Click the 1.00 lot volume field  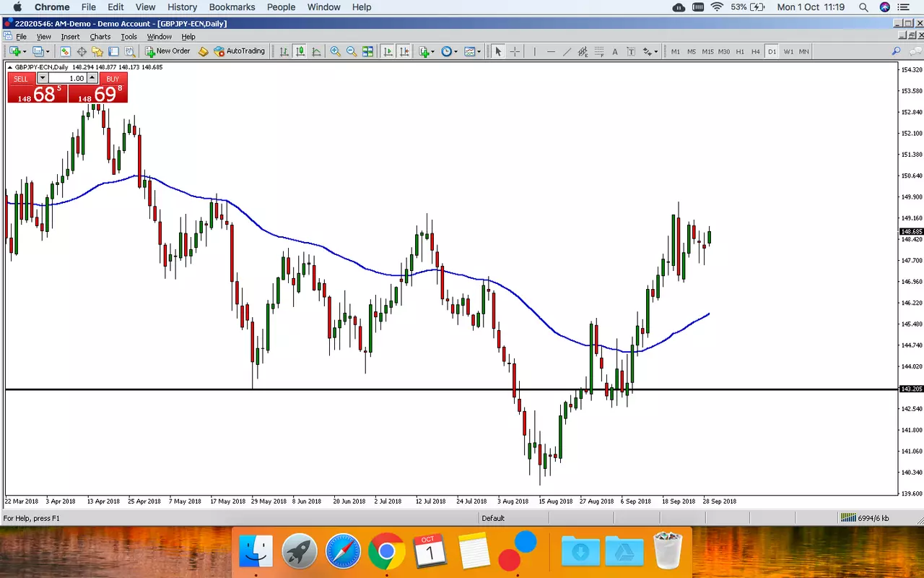pos(67,78)
